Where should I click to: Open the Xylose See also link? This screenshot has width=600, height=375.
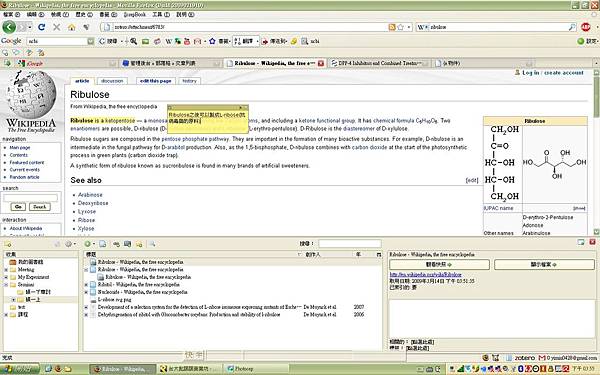[86, 228]
